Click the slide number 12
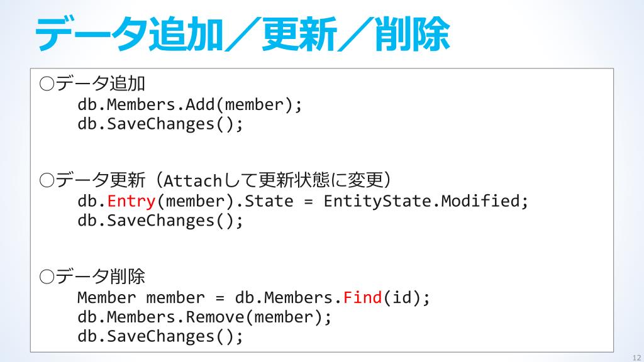The image size is (644, 362). tap(636, 358)
